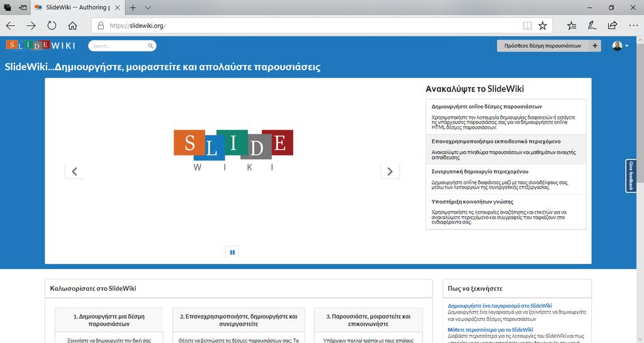
Task: Close the SlideWiki tab
Action: point(117,8)
